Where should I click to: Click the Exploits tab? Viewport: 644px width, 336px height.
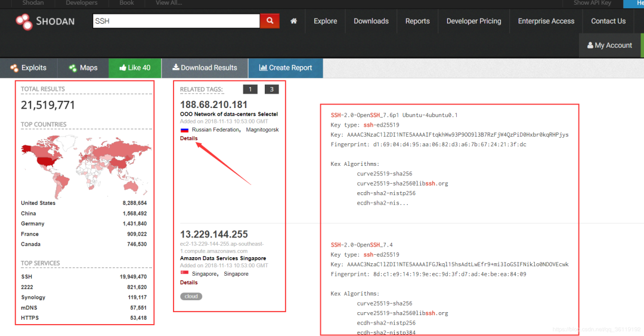[x=29, y=68]
